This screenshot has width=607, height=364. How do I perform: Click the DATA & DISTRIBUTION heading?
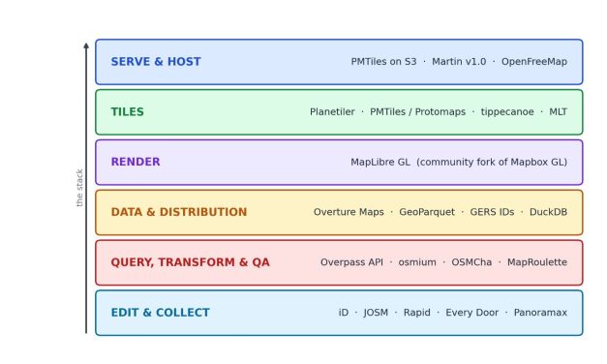(179, 212)
